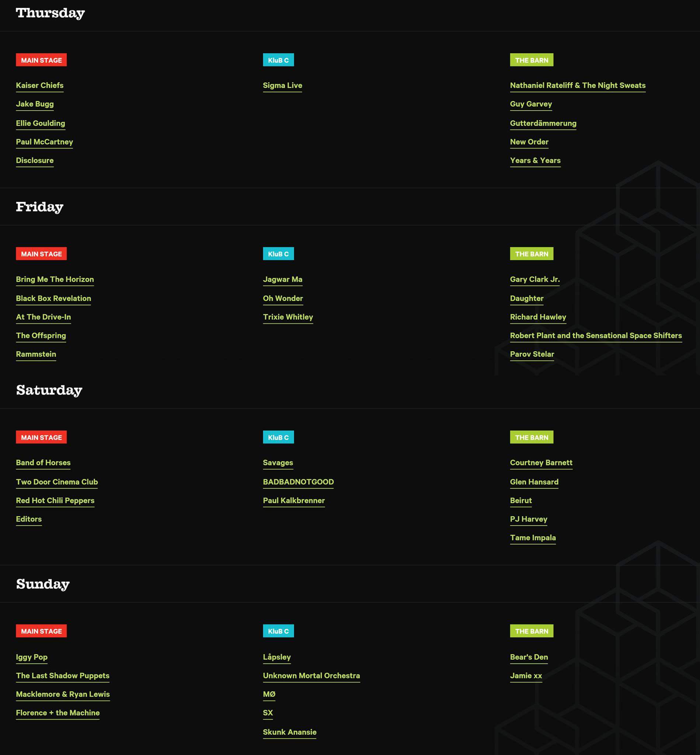Click Saturday's green THE BARN label
The width and height of the screenshot is (700, 755).
pyautogui.click(x=532, y=437)
